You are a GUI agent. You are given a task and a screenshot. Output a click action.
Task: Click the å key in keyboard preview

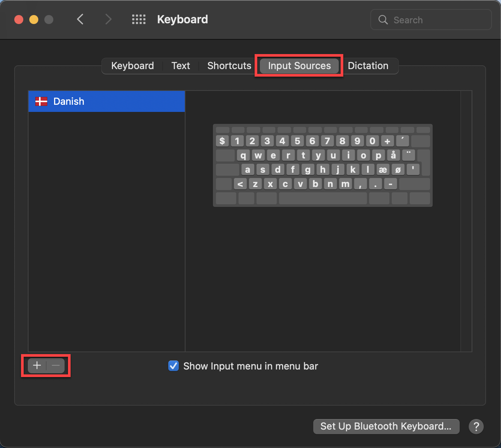(x=393, y=155)
